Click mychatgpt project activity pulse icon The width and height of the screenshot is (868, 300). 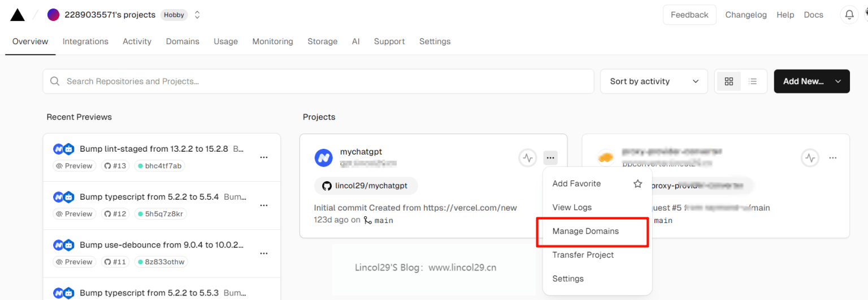[527, 158]
